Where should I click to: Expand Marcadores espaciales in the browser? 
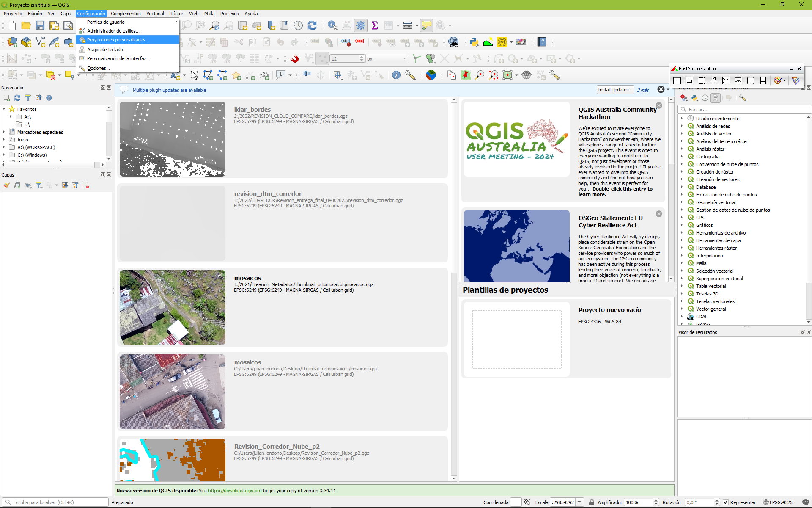pyautogui.click(x=4, y=132)
